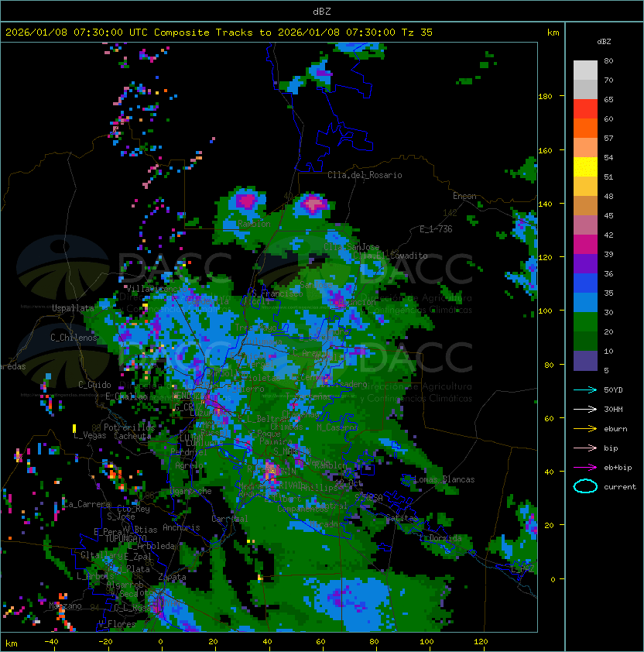This screenshot has width=644, height=652.
Task: Click the 'V_Flores' map label
Action: coord(117,624)
